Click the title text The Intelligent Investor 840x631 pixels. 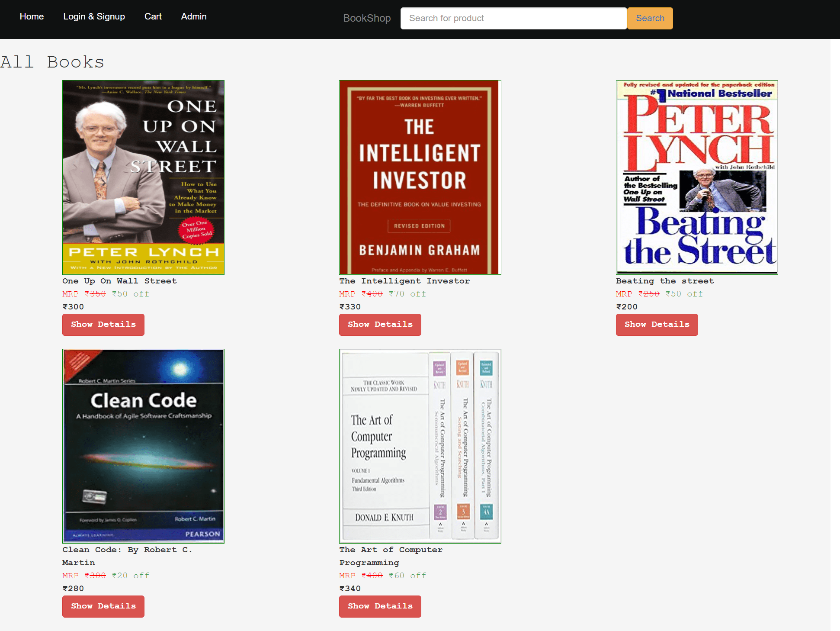(404, 281)
